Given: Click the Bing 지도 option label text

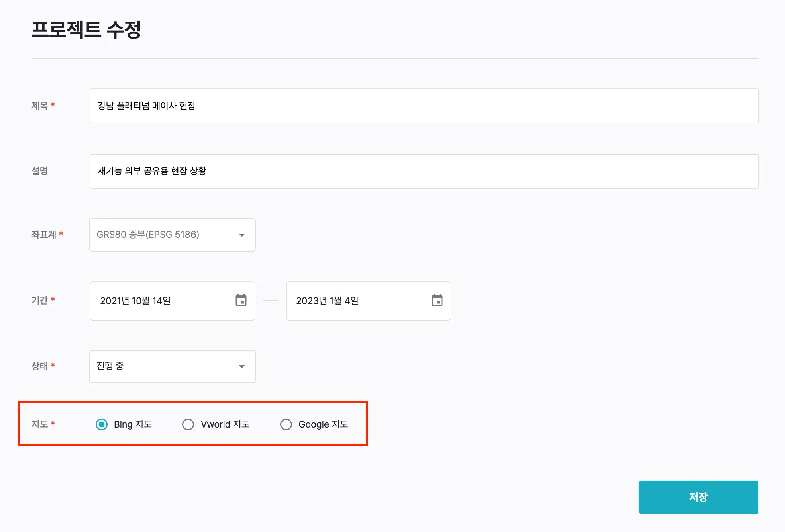Looking at the screenshot, I should 133,424.
